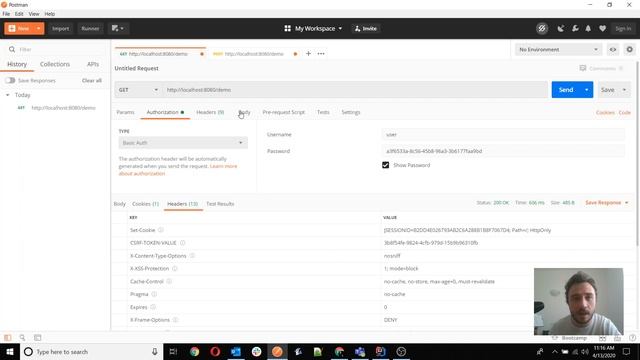This screenshot has height=360, width=640.
Task: Open the Save Response dropdown
Action: click(x=607, y=203)
